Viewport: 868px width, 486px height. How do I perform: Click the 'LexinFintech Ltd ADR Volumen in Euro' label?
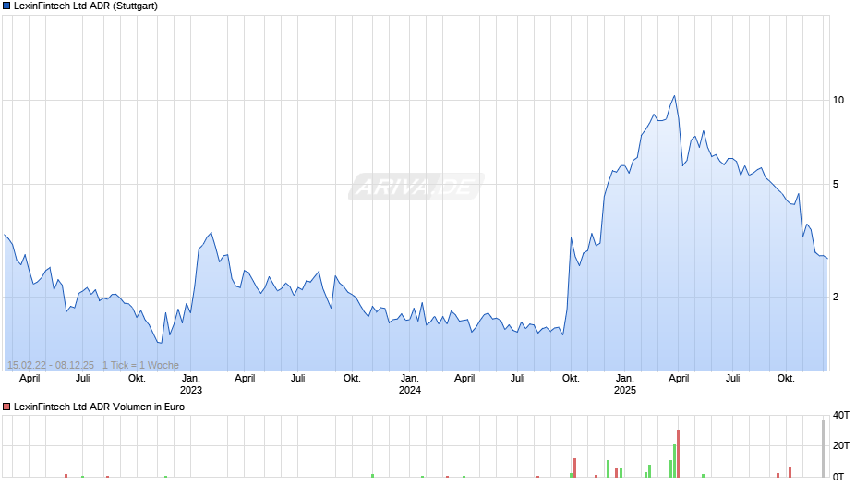pos(99,407)
